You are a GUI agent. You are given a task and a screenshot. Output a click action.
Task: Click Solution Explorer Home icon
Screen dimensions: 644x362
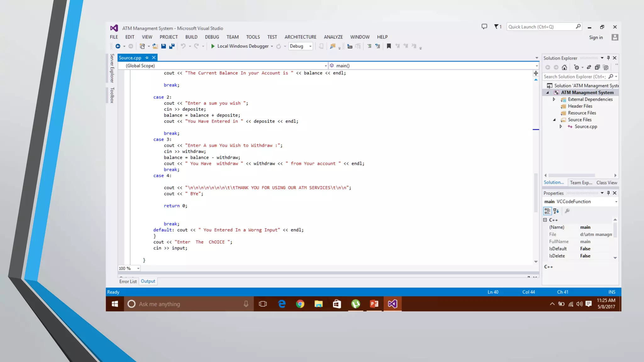pos(564,67)
